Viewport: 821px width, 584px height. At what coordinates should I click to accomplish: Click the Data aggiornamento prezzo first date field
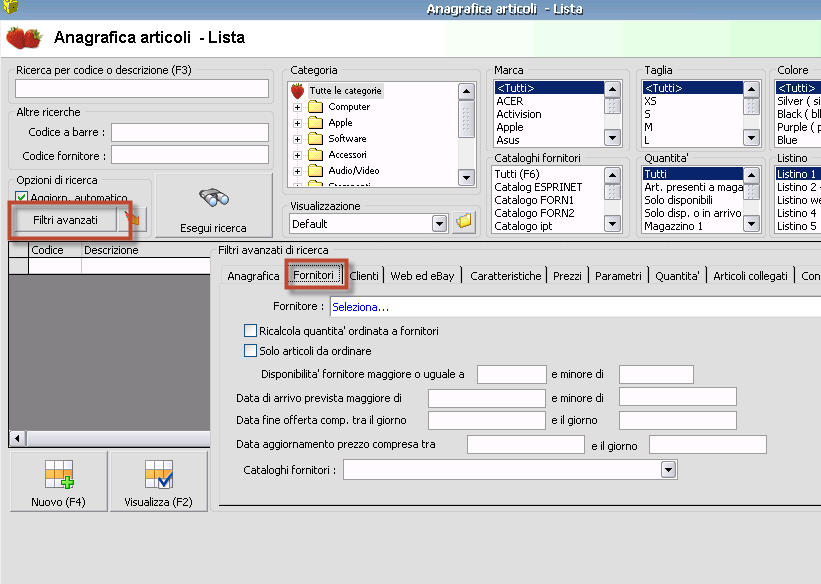click(x=526, y=444)
